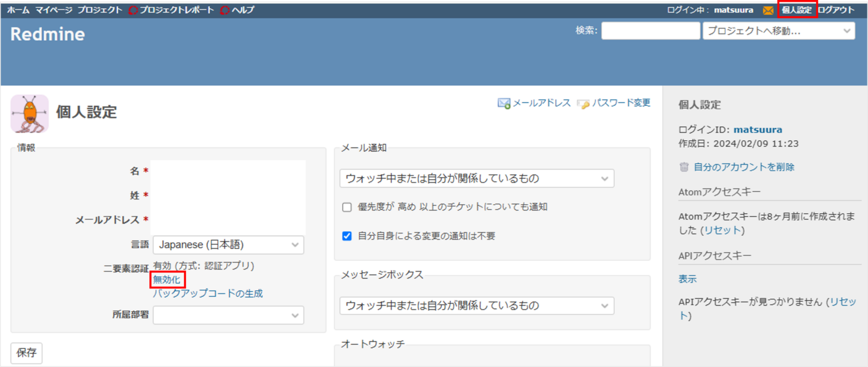Uncheck 自分自身による変更の通知は不要
The width and height of the screenshot is (868, 367).
click(x=346, y=236)
